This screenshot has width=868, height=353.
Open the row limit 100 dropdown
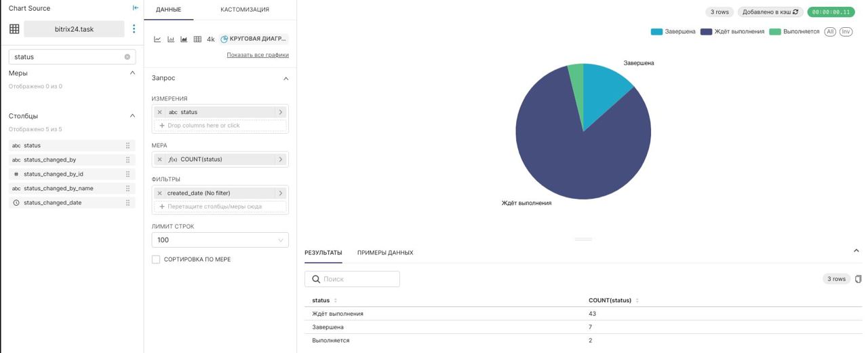tap(220, 240)
